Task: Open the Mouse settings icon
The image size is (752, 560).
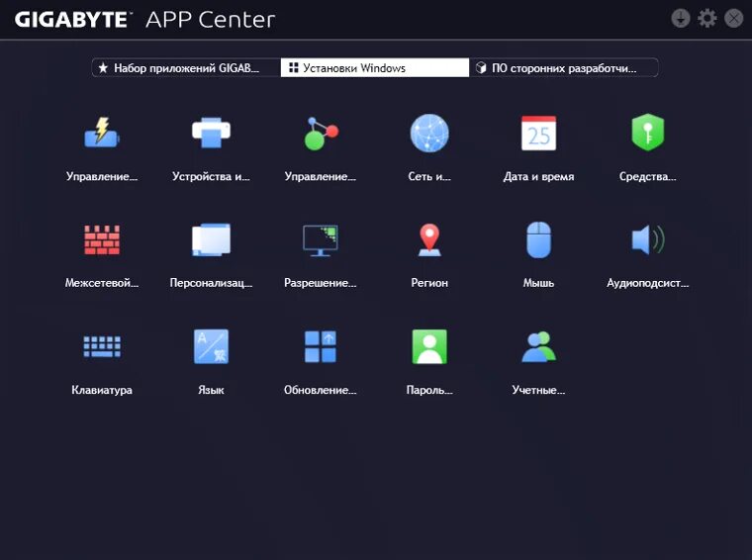Action: tap(538, 239)
